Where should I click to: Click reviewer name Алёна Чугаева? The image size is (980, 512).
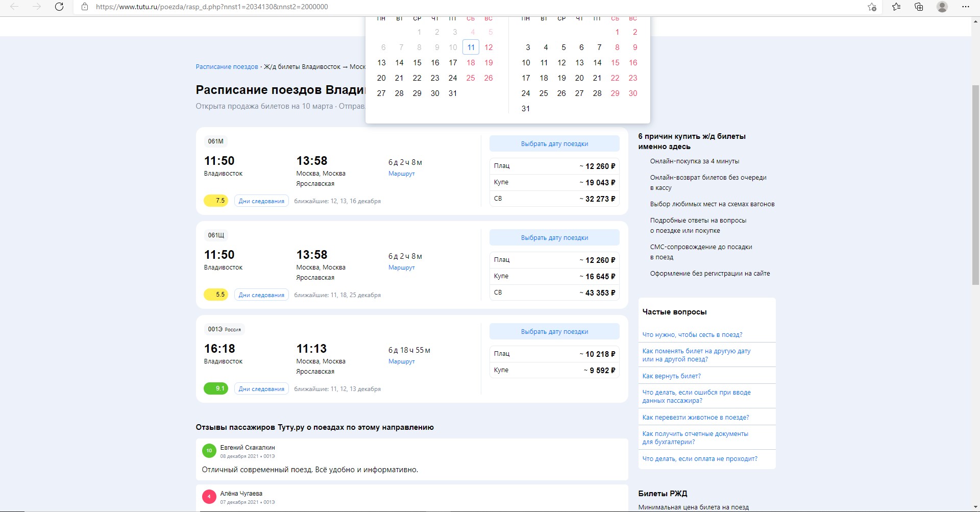(x=241, y=494)
